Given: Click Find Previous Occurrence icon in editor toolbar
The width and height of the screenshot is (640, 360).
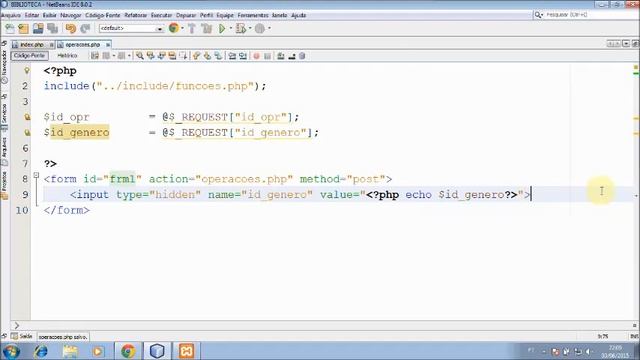Looking at the screenshot, I should click(151, 56).
